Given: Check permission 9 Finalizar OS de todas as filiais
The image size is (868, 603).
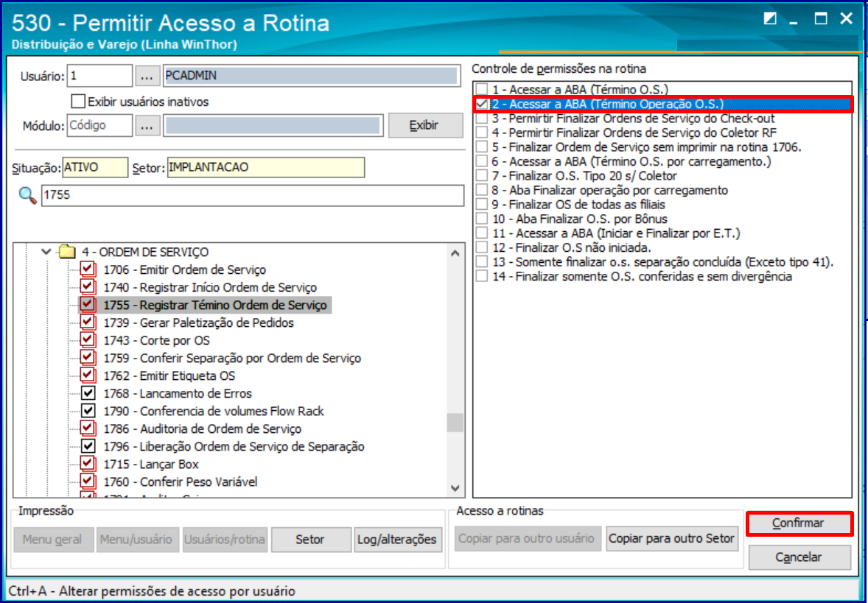Looking at the screenshot, I should pos(482,205).
